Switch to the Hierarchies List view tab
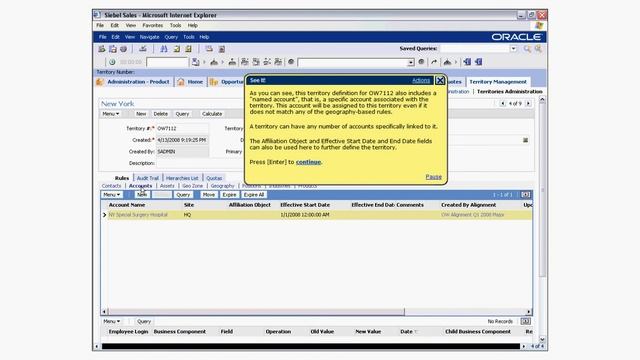640x360 pixels. point(182,178)
